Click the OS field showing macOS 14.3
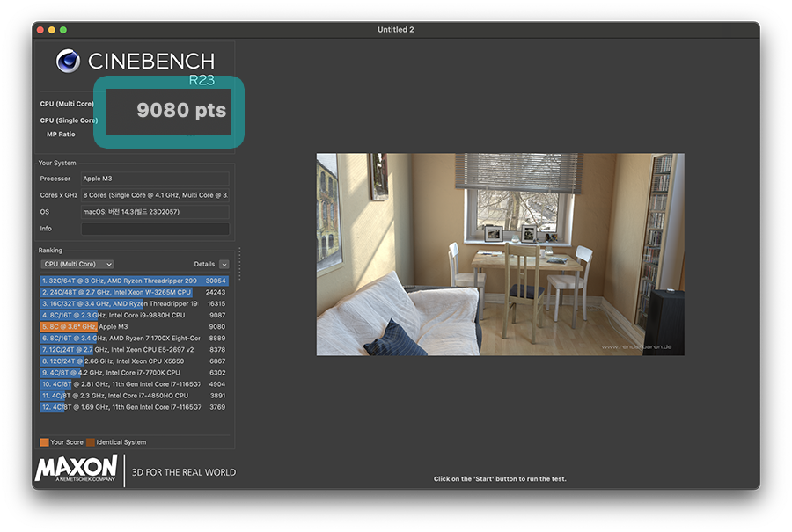The image size is (792, 532). pos(155,212)
